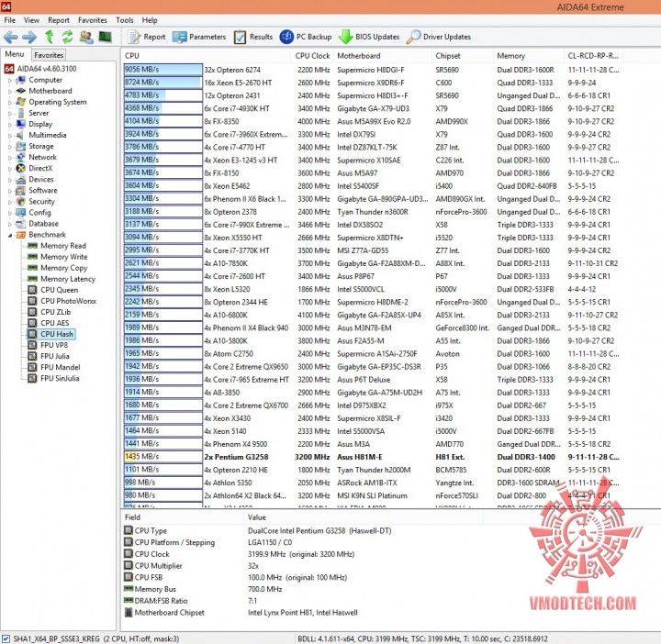Sort by the Motherboard column header
661x644 pixels.
[382, 56]
